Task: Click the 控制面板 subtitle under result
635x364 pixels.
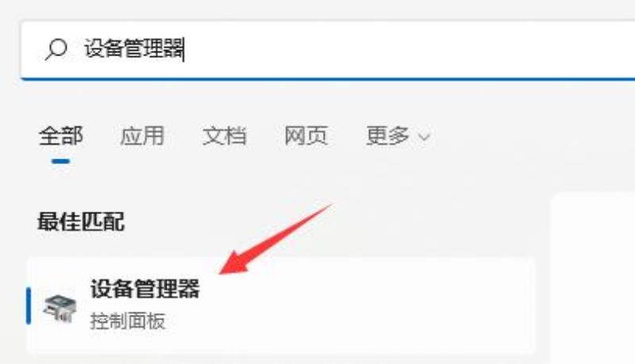Action: click(128, 321)
